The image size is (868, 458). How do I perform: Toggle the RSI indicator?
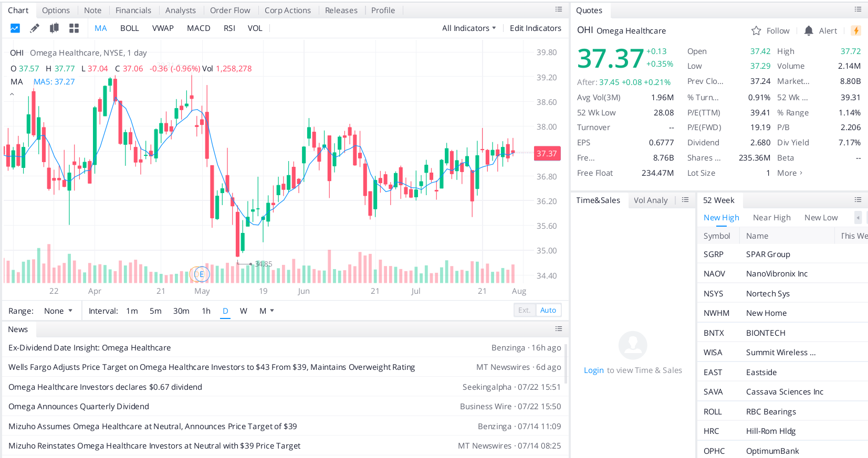(x=229, y=28)
